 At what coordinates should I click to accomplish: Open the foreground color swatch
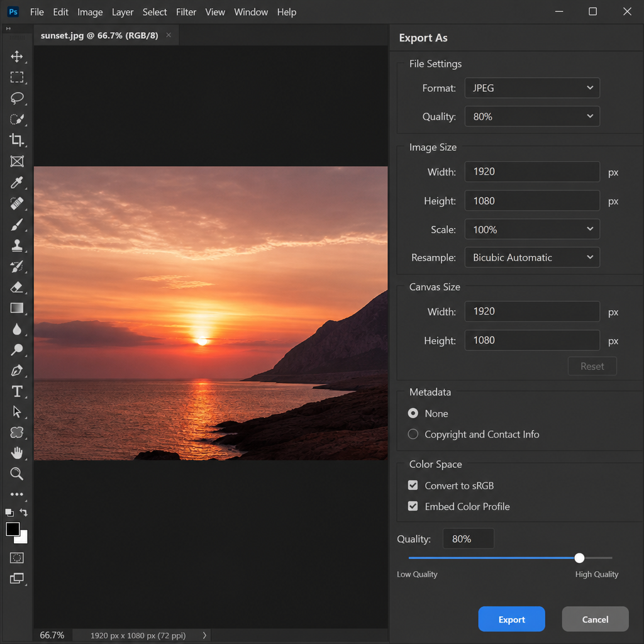click(12, 528)
